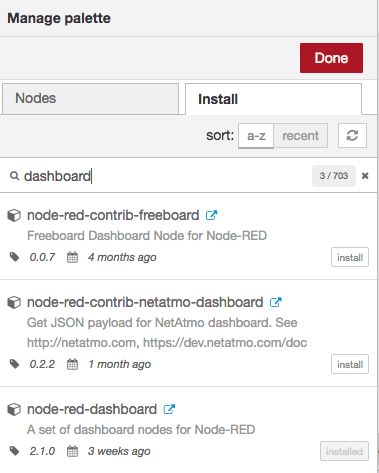This screenshot has width=379, height=473.
Task: Click 'A set of dashboard nodes' description
Action: pos(141,430)
